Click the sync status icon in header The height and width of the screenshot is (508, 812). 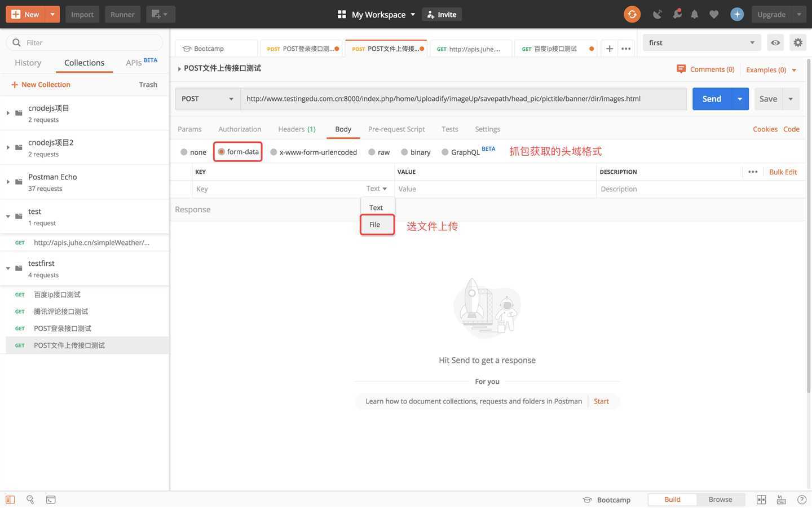click(x=632, y=14)
